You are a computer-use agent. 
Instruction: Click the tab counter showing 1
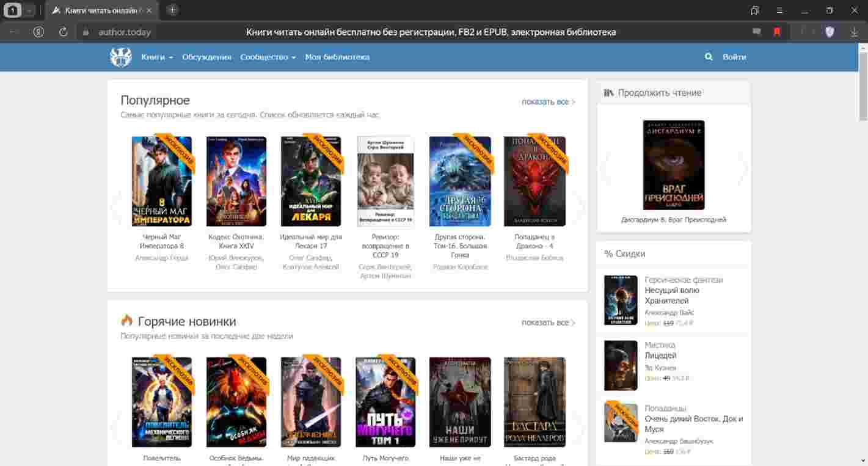tap(13, 10)
